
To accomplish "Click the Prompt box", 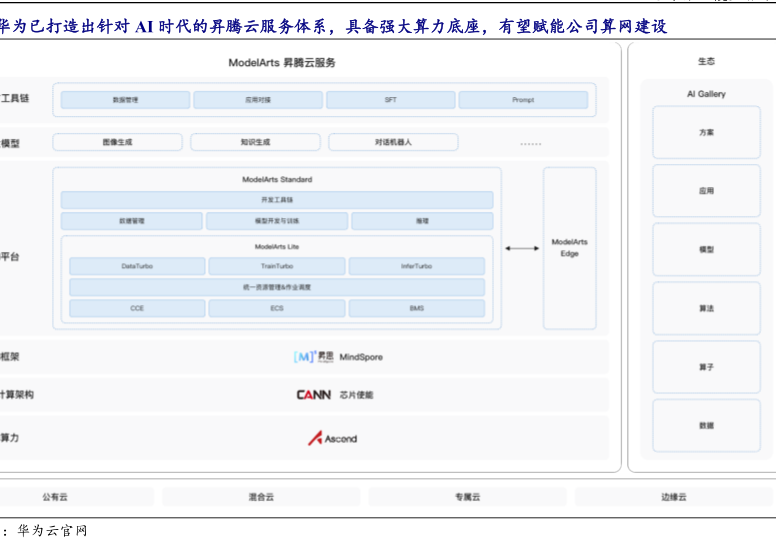I will coord(523,100).
